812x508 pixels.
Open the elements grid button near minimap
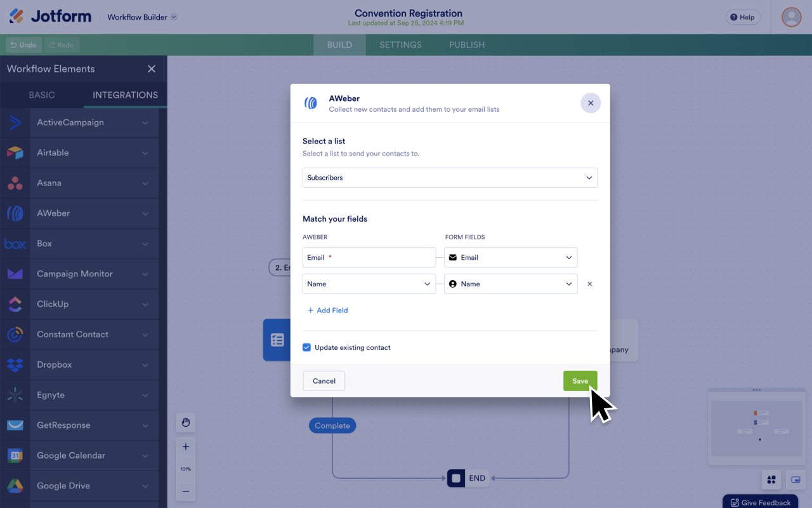771,479
